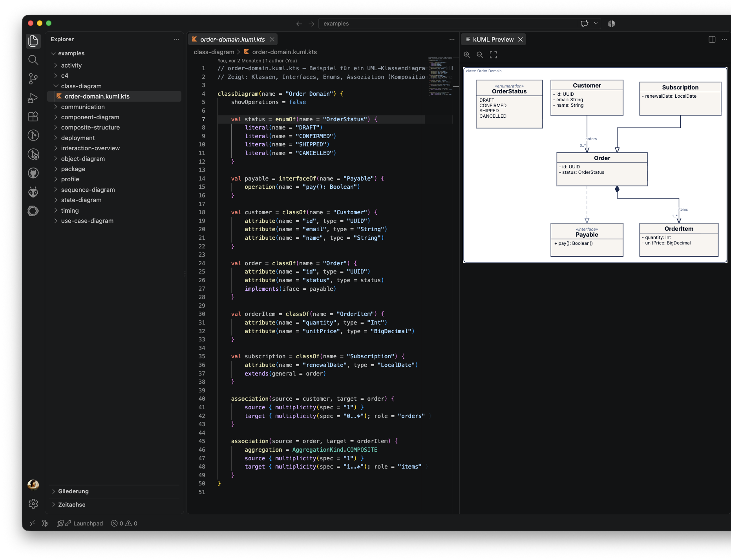Switch to order-domain.kuml.kts editor tab

coord(232,39)
